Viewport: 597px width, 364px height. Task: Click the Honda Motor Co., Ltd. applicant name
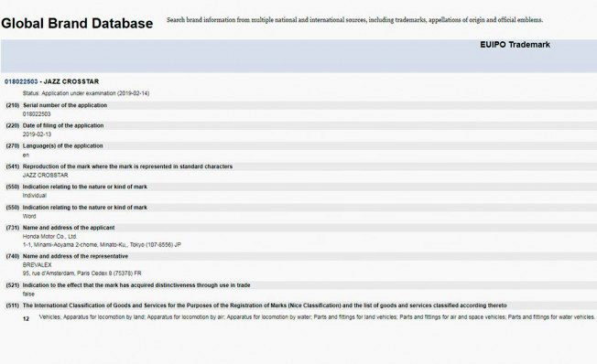pyautogui.click(x=49, y=237)
